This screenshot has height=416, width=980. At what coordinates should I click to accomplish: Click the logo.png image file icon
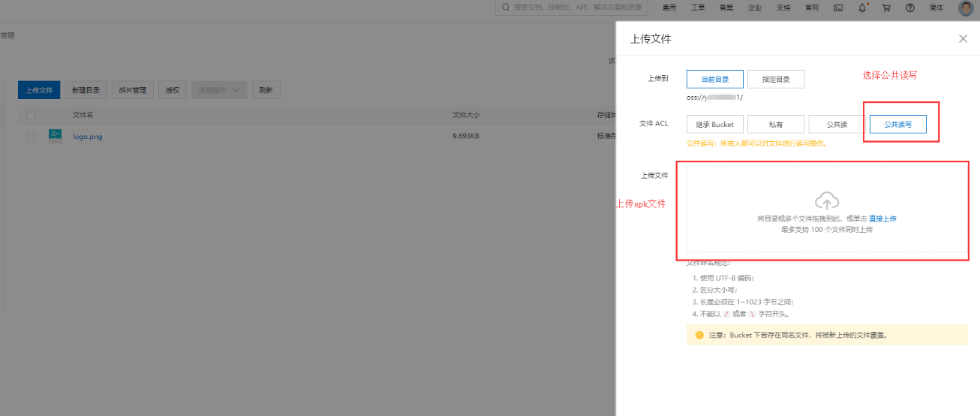tap(55, 136)
